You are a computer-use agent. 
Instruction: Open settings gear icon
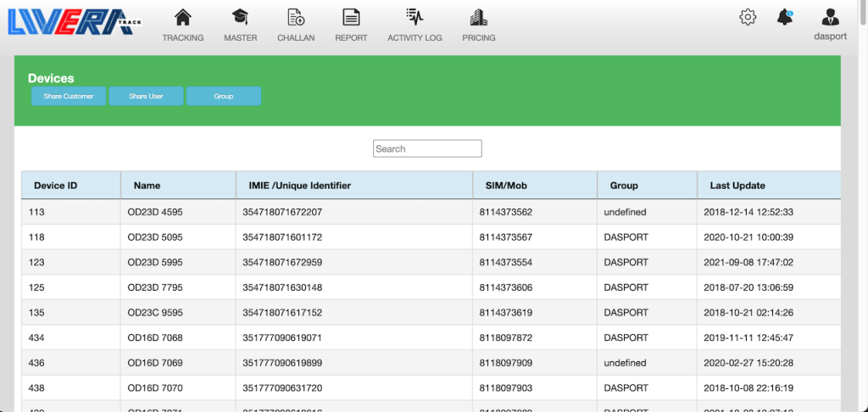tap(748, 17)
